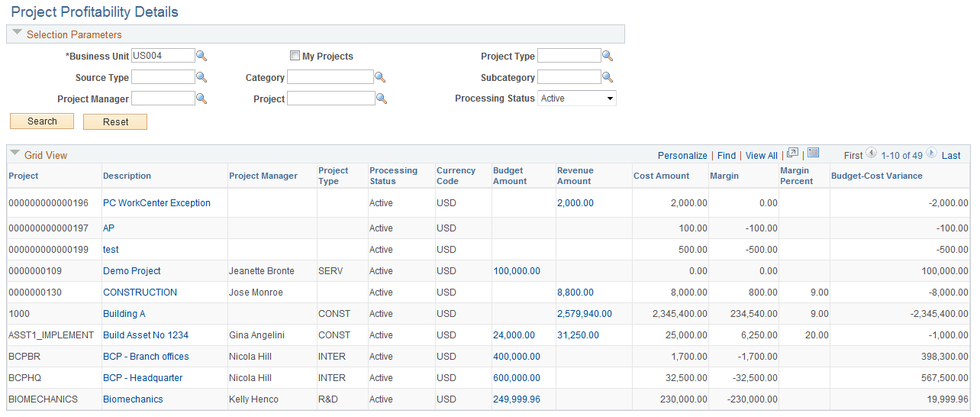Sort by the Cost Amount column header
The width and height of the screenshot is (980, 417).
pos(661,176)
